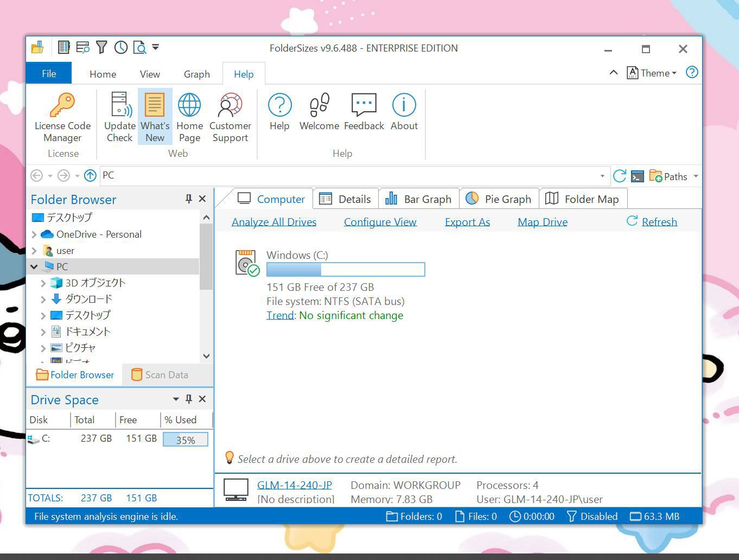Screen dimensions: 739x560
Task: Click the filter Disabled status item
Action: (x=592, y=516)
